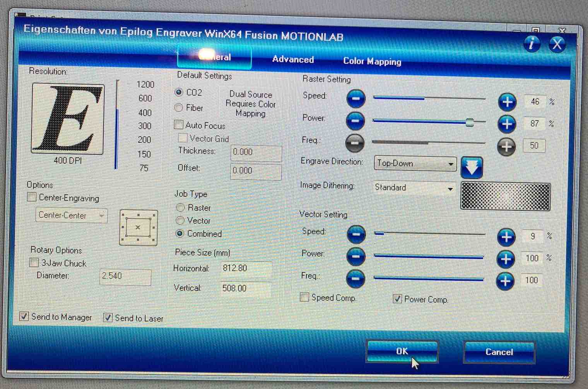
Task: Click the Cancel button
Action: click(x=499, y=352)
